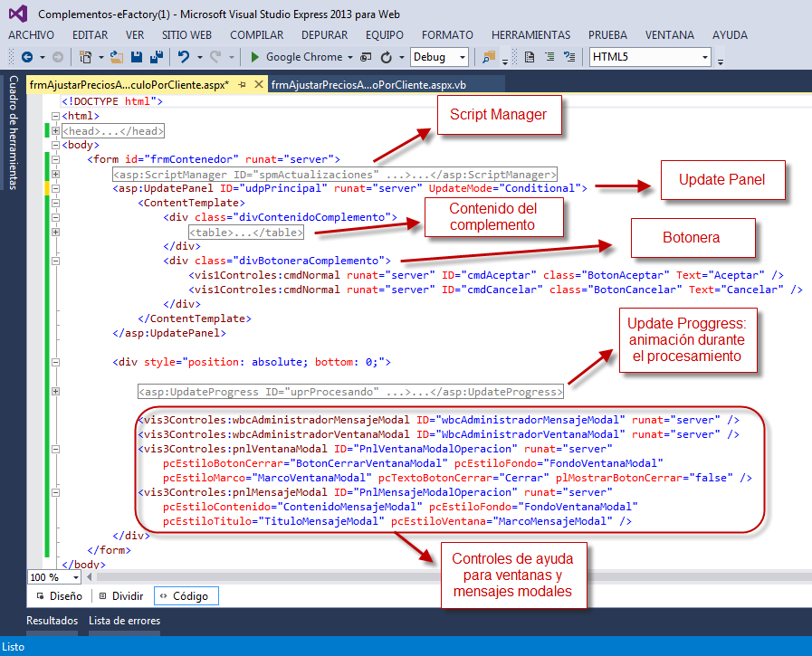Expand the collapsed table element
The image size is (812, 656).
click(x=56, y=232)
